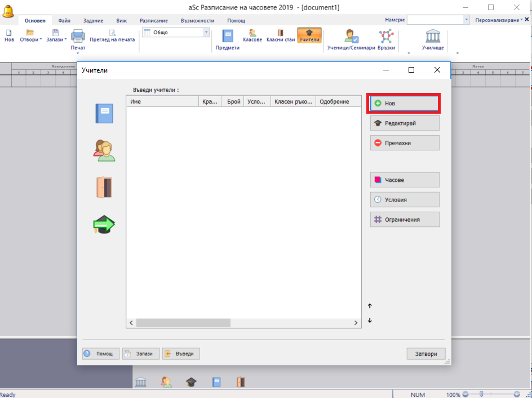Click the Затвори button
The width and height of the screenshot is (532, 398).
(x=425, y=354)
